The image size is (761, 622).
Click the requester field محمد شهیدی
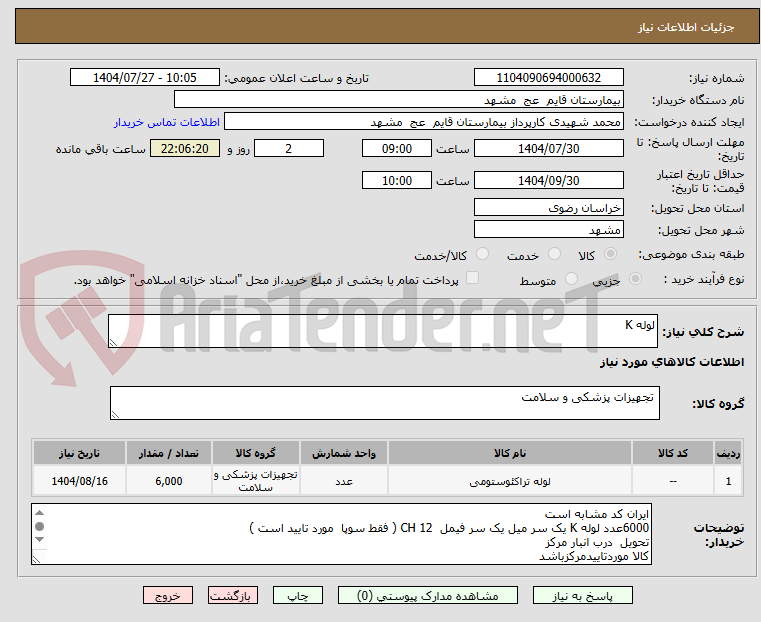click(x=424, y=122)
